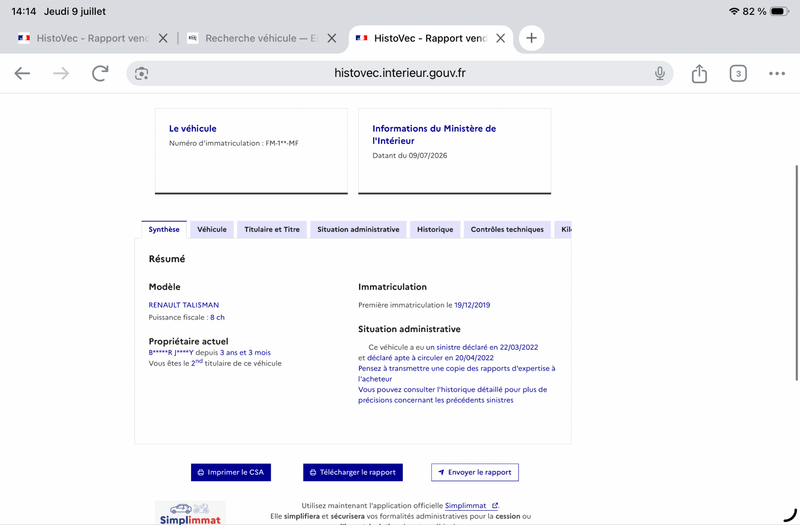Screen dimensions: 800x525
Task: Click the battery indicator icon
Action: point(780,11)
